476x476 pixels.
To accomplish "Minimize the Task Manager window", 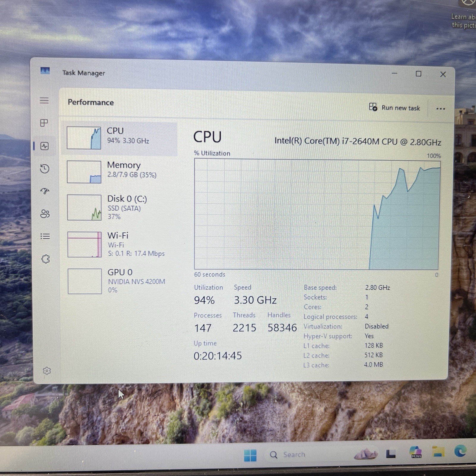I will point(394,73).
